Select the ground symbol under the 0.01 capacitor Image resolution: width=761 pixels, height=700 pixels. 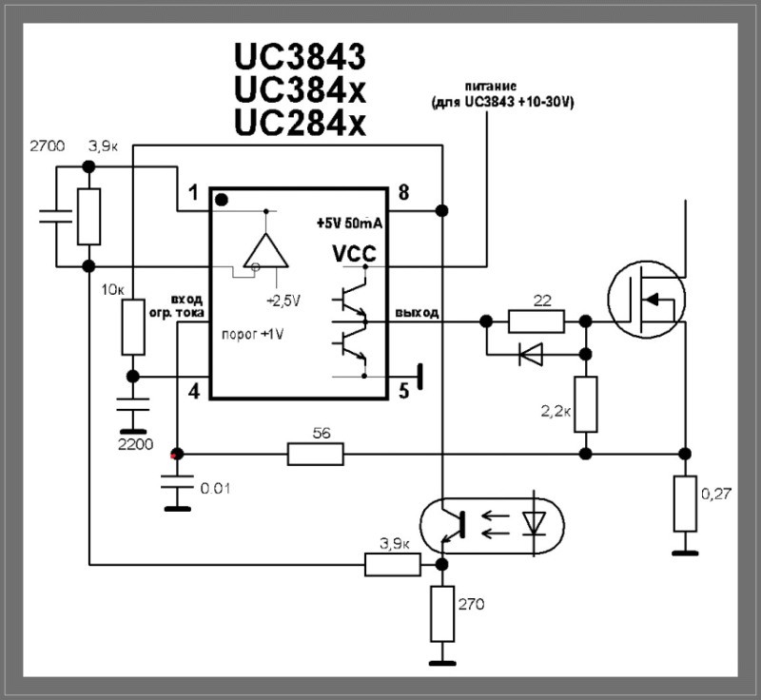coord(178,509)
